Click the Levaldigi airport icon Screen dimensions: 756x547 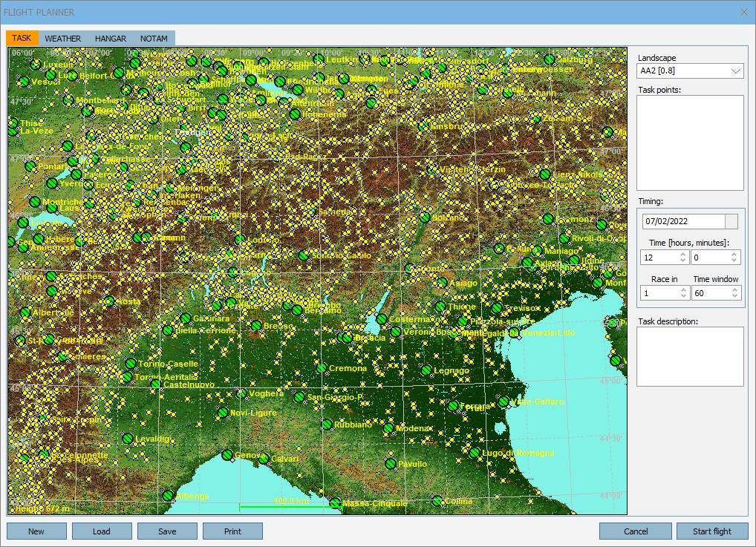(x=128, y=439)
